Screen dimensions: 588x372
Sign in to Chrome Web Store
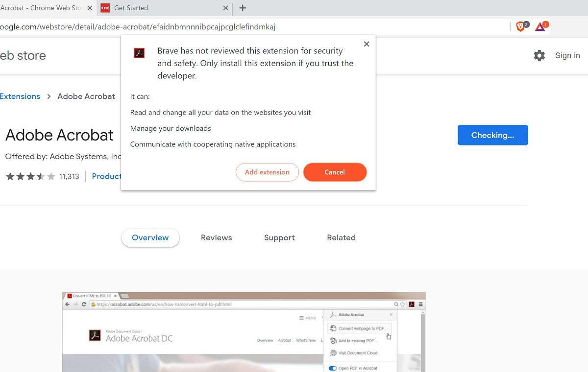(x=567, y=56)
